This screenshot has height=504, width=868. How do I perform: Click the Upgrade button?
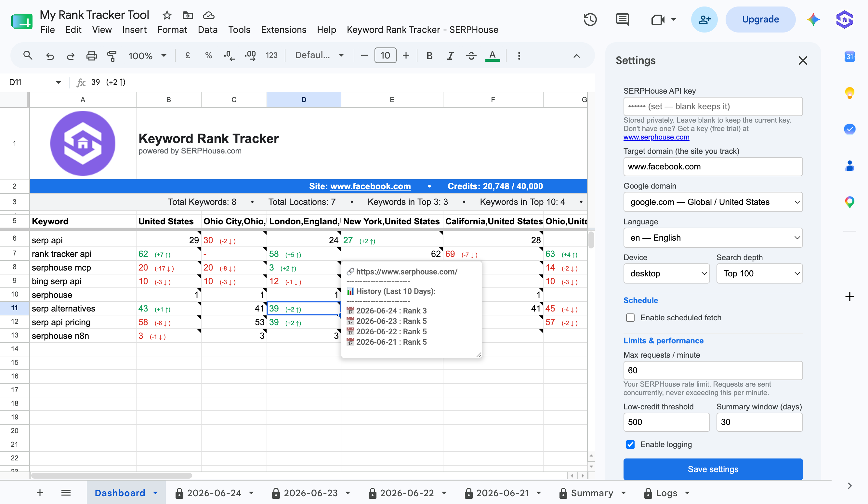tap(760, 19)
